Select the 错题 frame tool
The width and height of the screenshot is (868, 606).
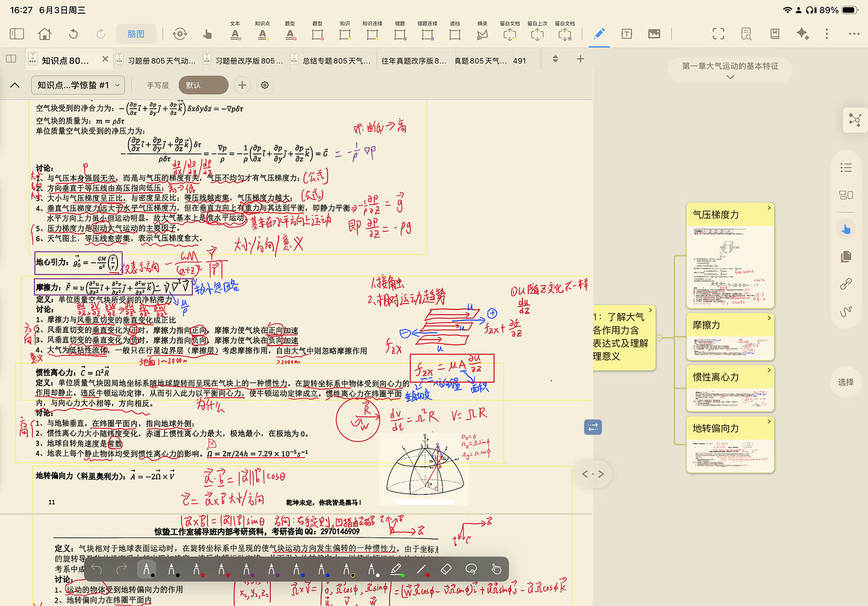pyautogui.click(x=400, y=31)
